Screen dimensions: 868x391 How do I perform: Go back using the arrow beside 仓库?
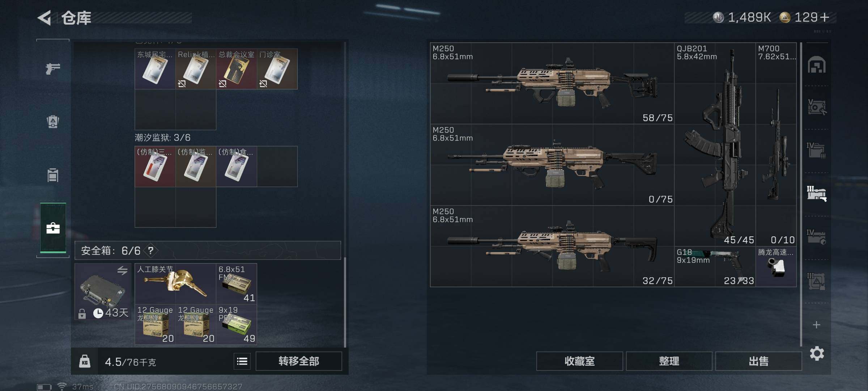point(45,18)
